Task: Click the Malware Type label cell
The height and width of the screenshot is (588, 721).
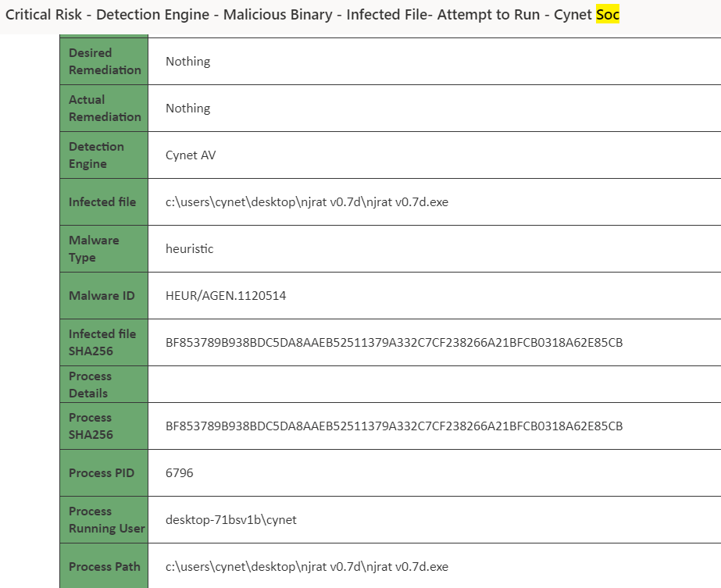Action: pyautogui.click(x=104, y=249)
